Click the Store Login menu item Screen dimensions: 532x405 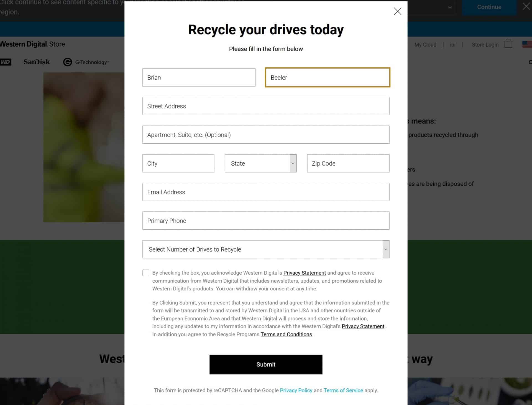pos(484,45)
